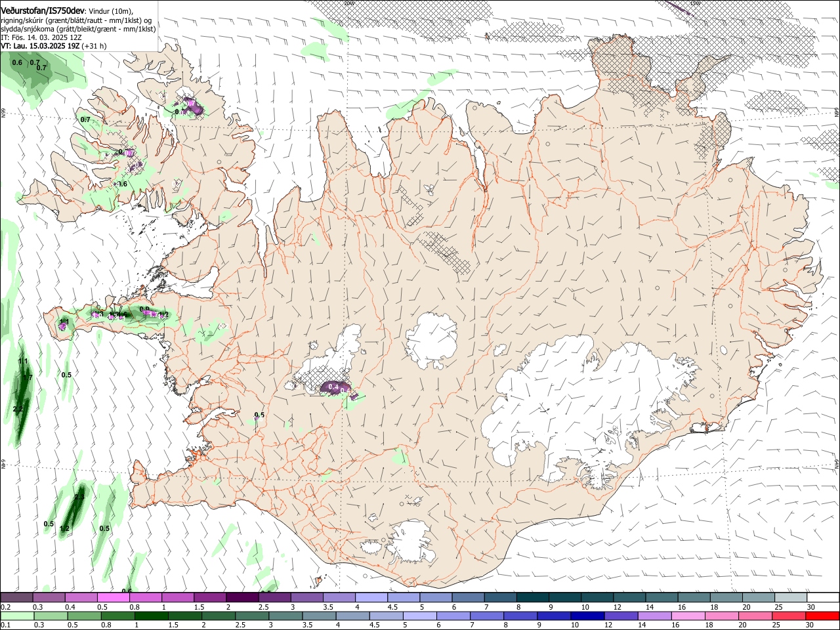Click the lavender 14 swatch in bottom legend

(655, 616)
